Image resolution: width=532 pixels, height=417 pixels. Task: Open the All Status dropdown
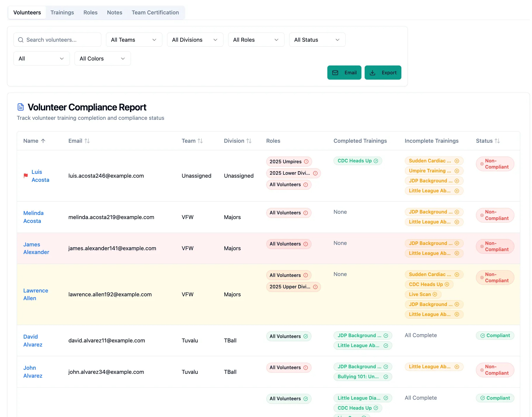click(x=317, y=40)
